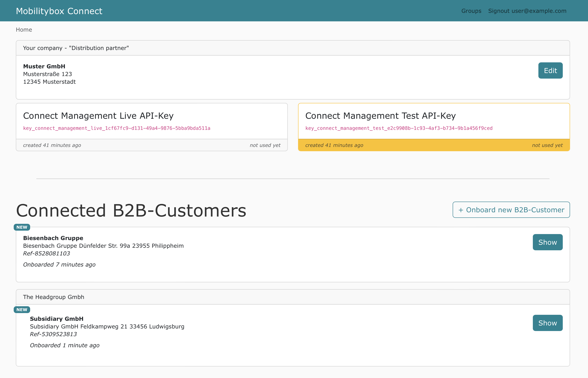Click the Onboarded 1 minute ago text
The width and height of the screenshot is (588, 378).
pos(65,345)
